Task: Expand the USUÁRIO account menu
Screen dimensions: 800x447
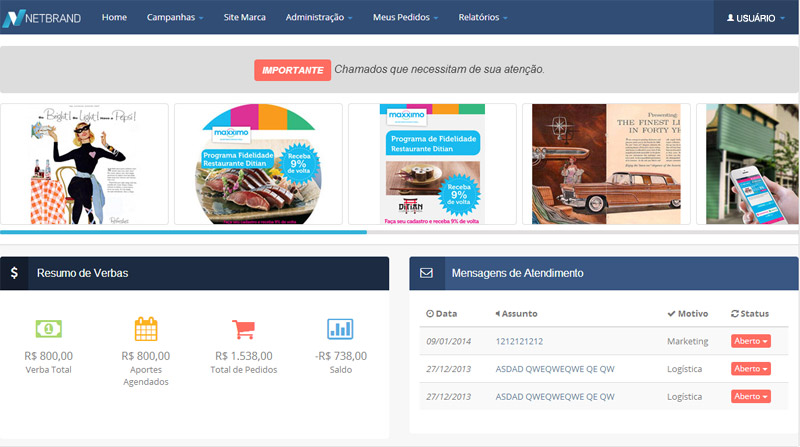Action: [x=756, y=18]
